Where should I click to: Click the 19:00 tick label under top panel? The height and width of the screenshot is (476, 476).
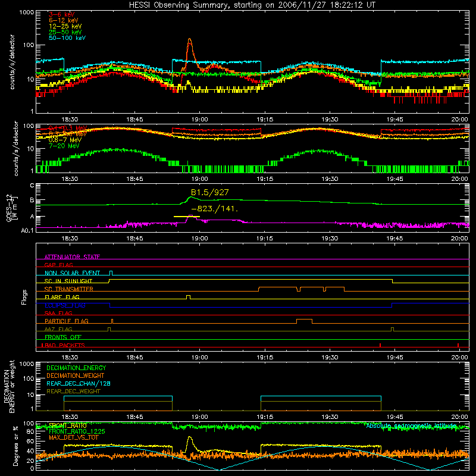tap(199, 120)
